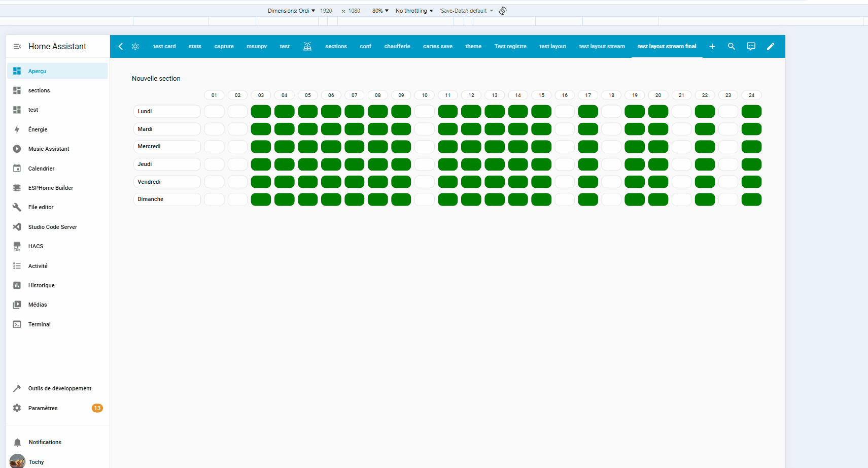The width and height of the screenshot is (868, 468).
Task: Click the viewport width field 1920
Action: [x=326, y=11]
